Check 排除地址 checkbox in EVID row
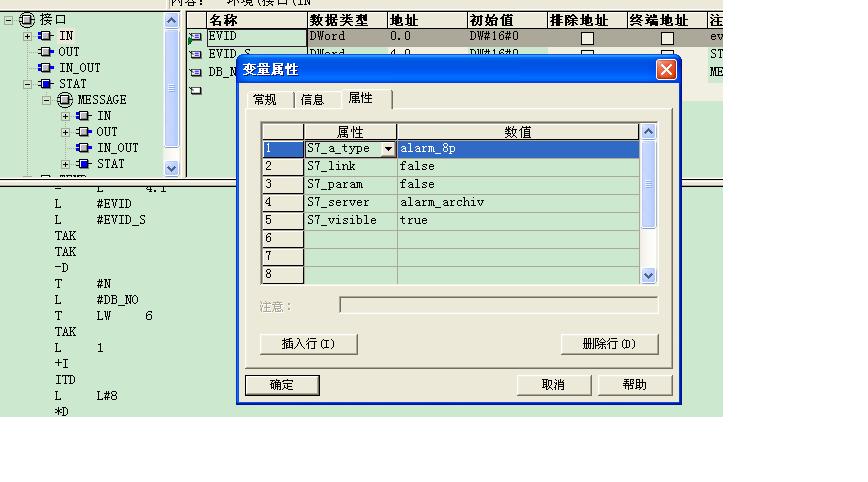This screenshot has height=482, width=868. click(x=587, y=38)
